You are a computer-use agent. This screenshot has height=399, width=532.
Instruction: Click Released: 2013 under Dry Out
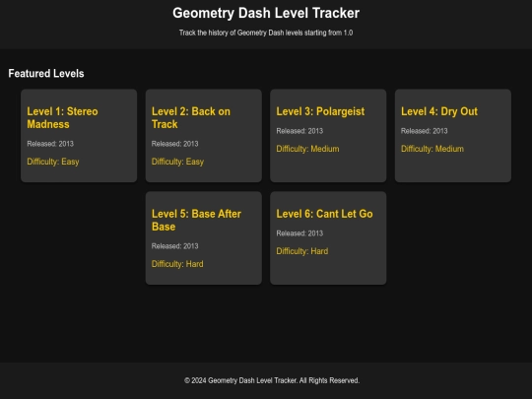[x=424, y=131]
